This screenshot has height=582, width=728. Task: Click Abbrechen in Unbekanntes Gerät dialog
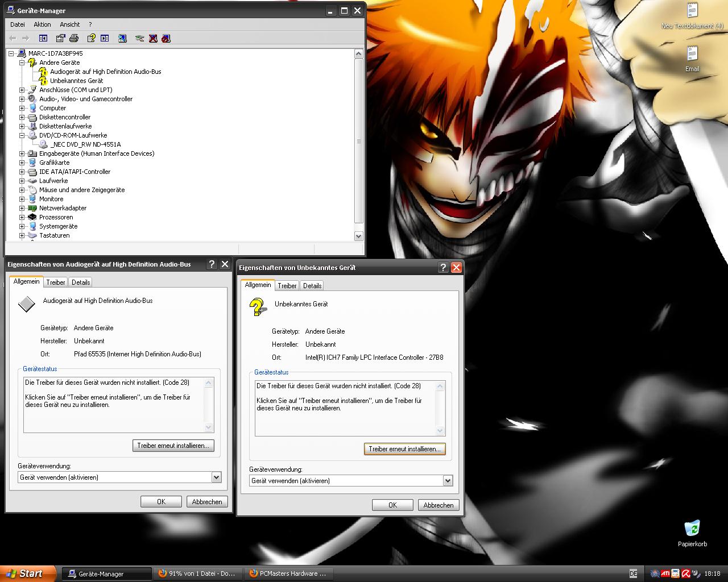tap(439, 505)
